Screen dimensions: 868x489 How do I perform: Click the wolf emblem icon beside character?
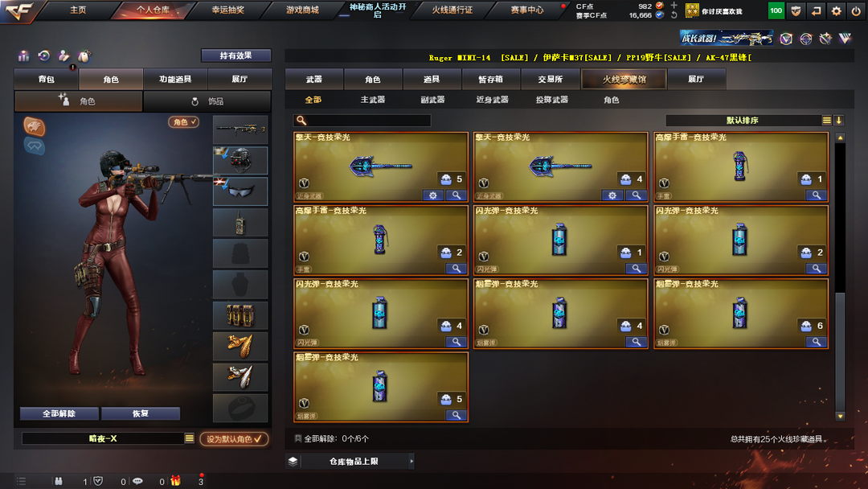coord(35,126)
